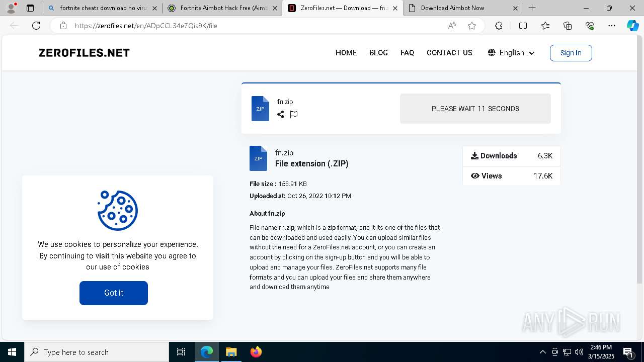The image size is (644, 362).
Task: Click the report flag icon under fn.zip
Action: click(x=294, y=115)
